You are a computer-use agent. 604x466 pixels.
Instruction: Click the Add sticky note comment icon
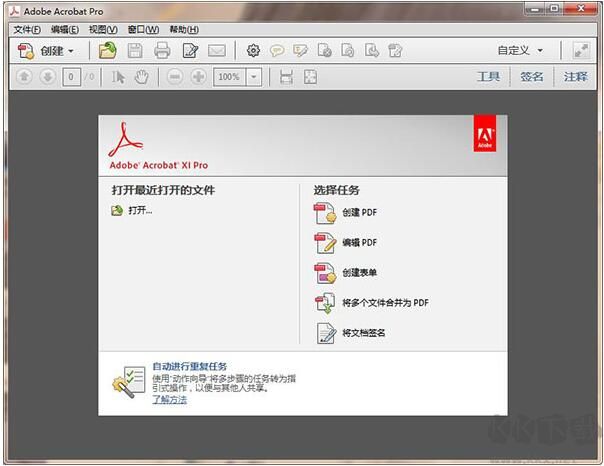(x=277, y=51)
